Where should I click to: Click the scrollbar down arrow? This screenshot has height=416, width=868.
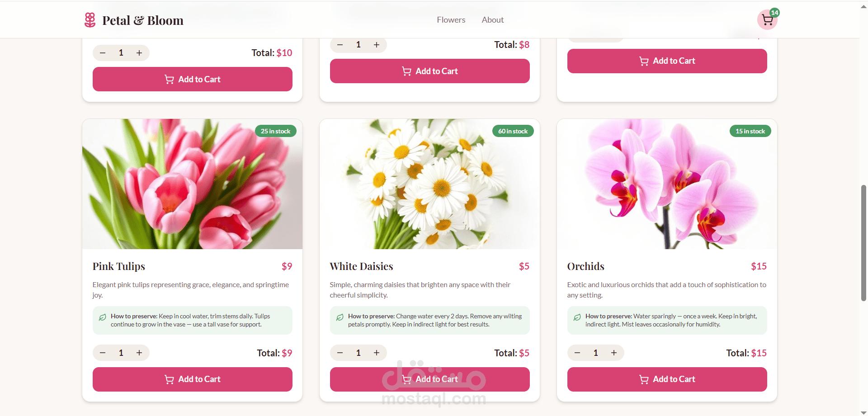tap(863, 412)
